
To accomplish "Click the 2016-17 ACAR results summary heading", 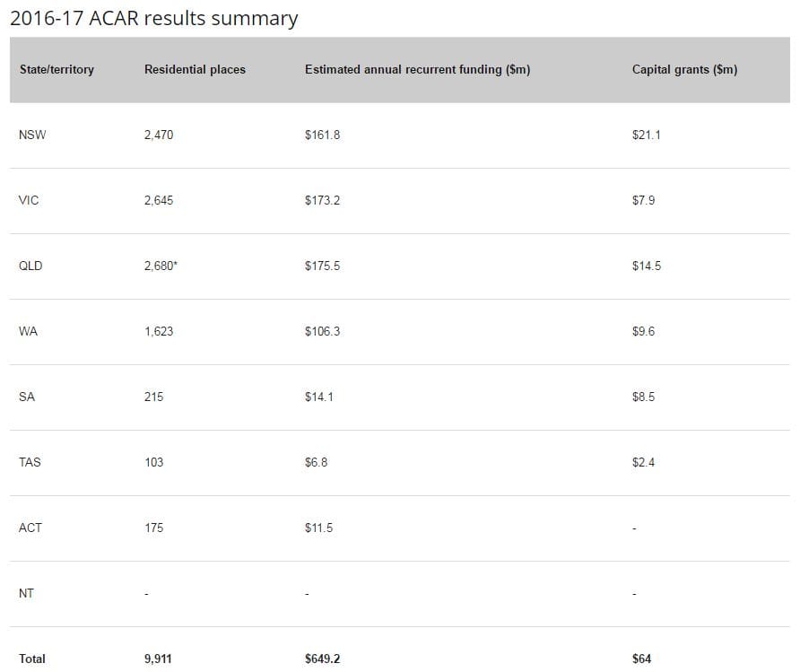I will [153, 18].
